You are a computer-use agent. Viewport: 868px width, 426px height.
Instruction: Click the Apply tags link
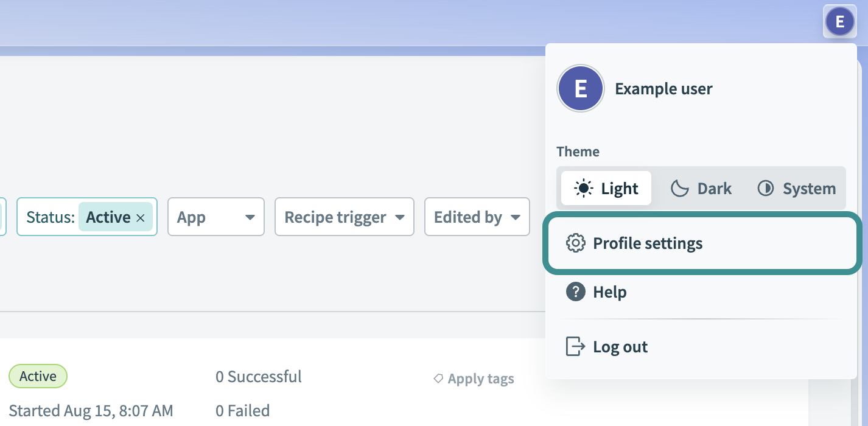click(x=480, y=379)
